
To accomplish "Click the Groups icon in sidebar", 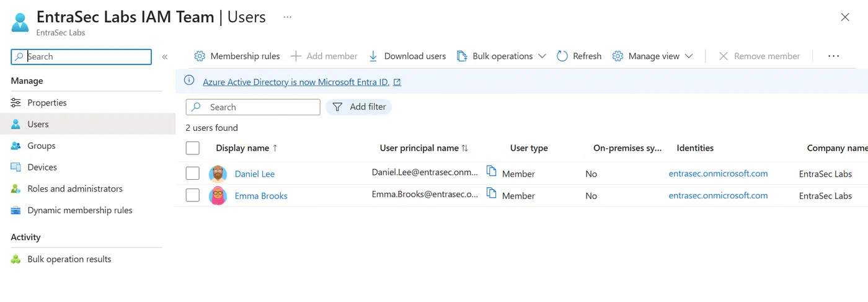I will coord(16,146).
